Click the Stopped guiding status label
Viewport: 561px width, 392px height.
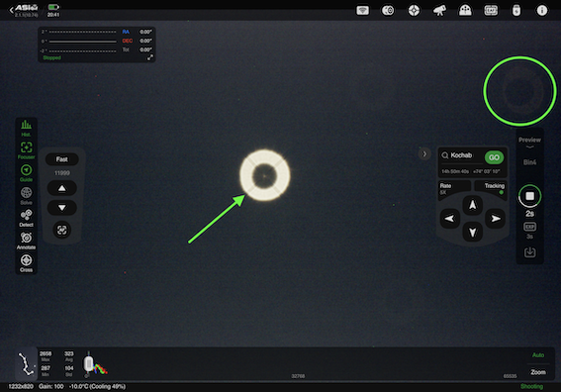[x=51, y=57]
